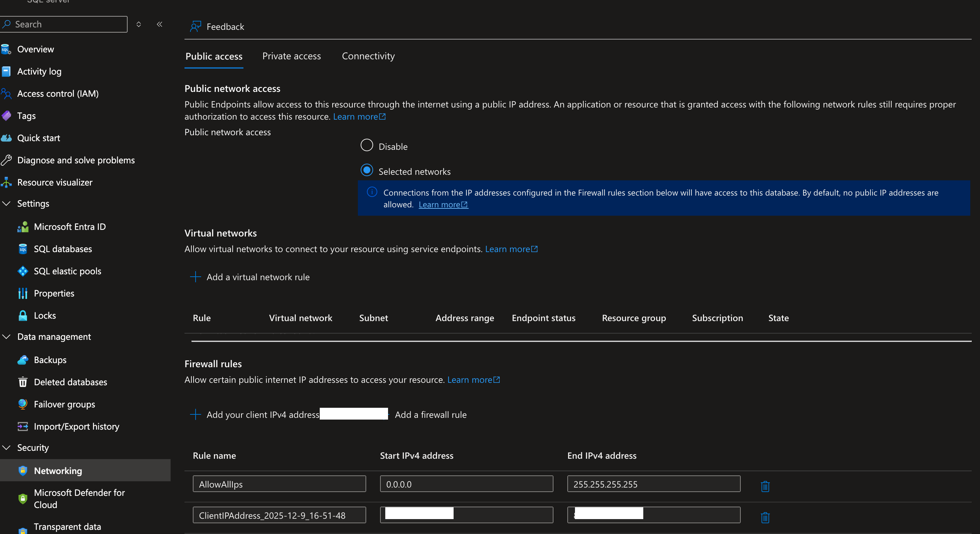The image size is (980, 534).
Task: Open Diagnose and solve problems
Action: (x=76, y=160)
